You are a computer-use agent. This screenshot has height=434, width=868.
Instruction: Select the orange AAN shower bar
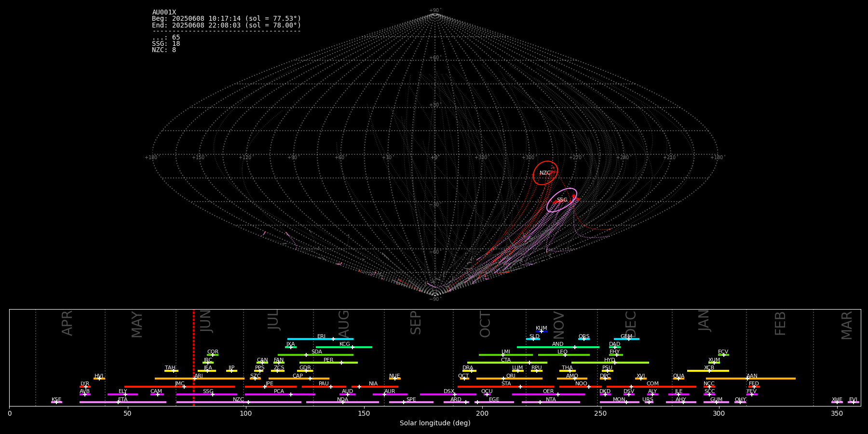point(751,379)
